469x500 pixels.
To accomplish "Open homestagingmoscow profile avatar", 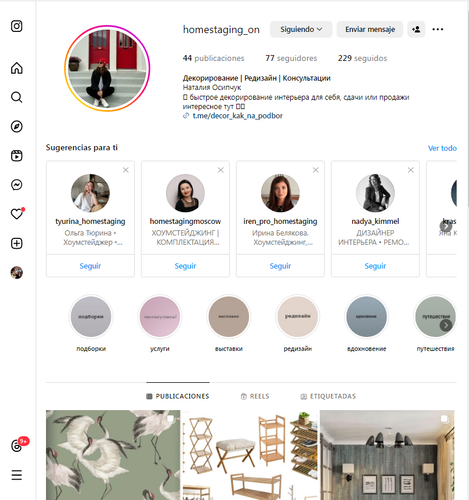I will click(185, 193).
